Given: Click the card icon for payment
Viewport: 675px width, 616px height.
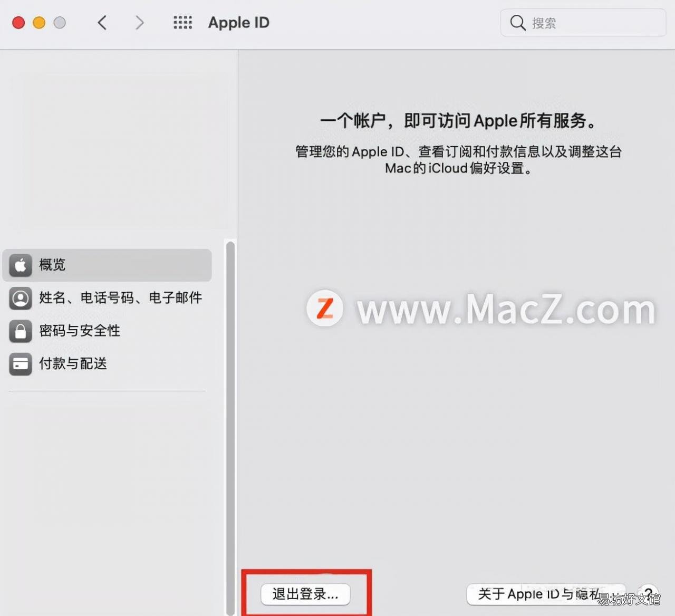Looking at the screenshot, I should click(x=21, y=364).
